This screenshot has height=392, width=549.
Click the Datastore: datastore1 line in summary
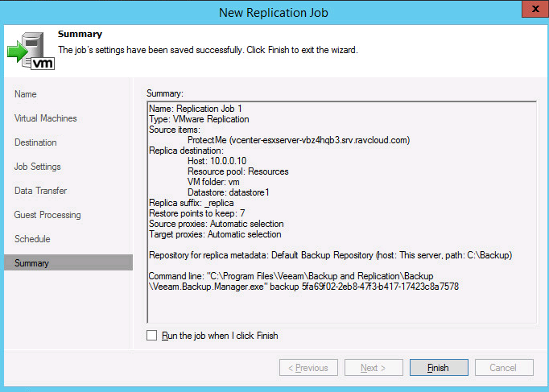(x=227, y=192)
